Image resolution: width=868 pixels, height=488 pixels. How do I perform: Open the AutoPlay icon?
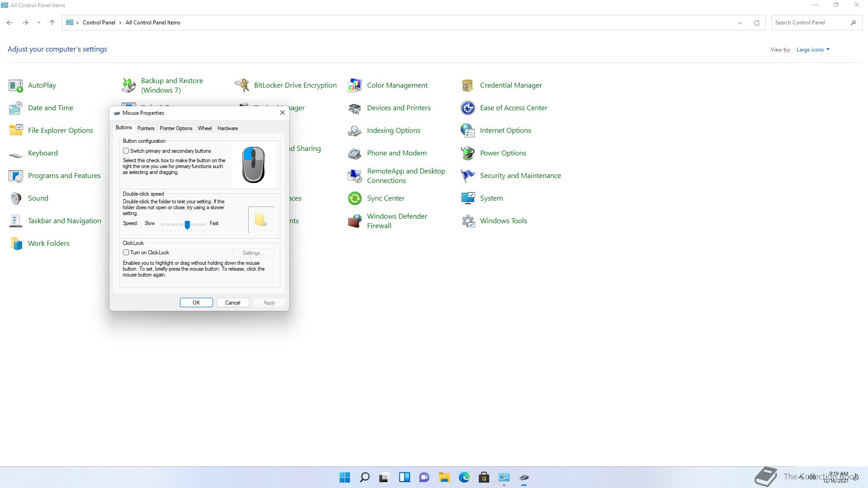tap(16, 85)
